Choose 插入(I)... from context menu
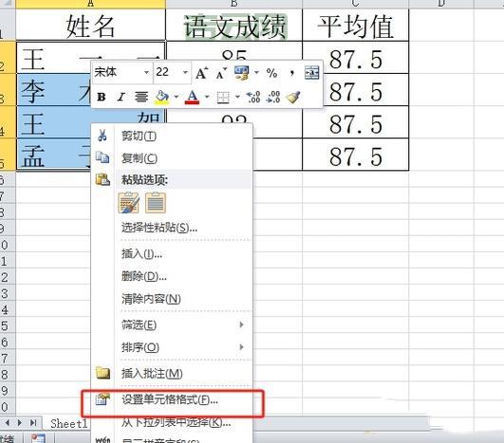Image resolution: width=504 pixels, height=443 pixels. click(x=172, y=254)
